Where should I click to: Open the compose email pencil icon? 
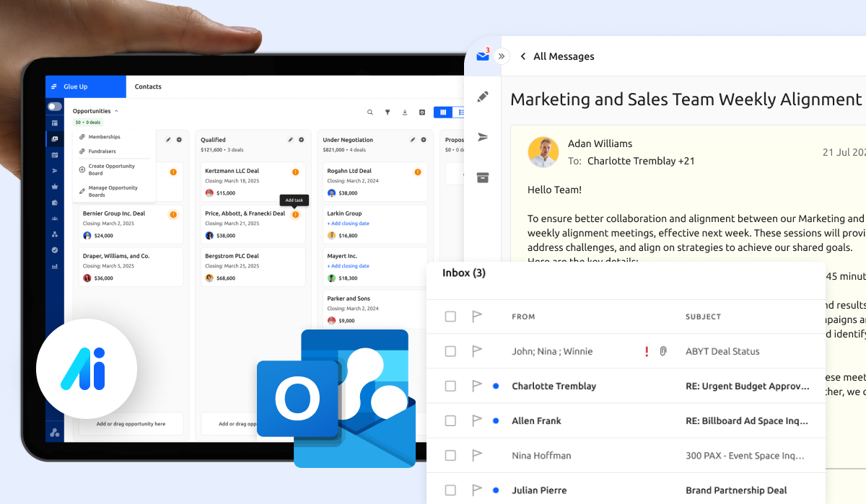coord(483,96)
